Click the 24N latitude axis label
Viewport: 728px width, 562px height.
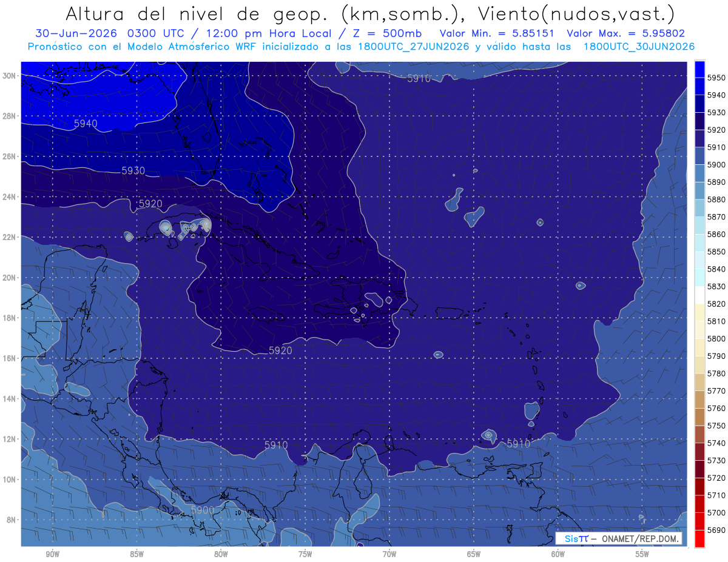pos(10,197)
